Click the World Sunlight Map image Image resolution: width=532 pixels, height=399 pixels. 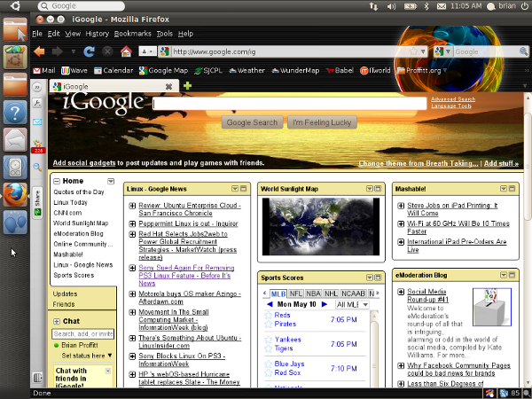[321, 226]
